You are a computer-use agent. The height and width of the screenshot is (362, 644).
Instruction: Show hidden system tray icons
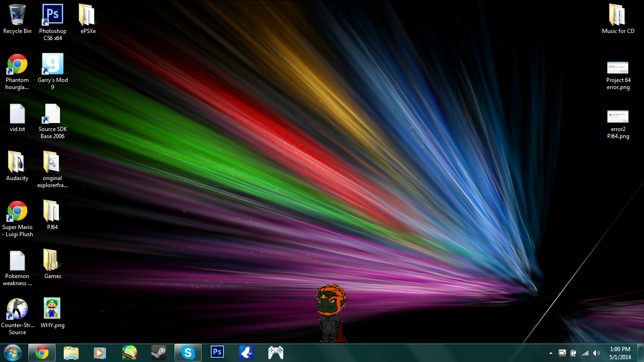551,353
